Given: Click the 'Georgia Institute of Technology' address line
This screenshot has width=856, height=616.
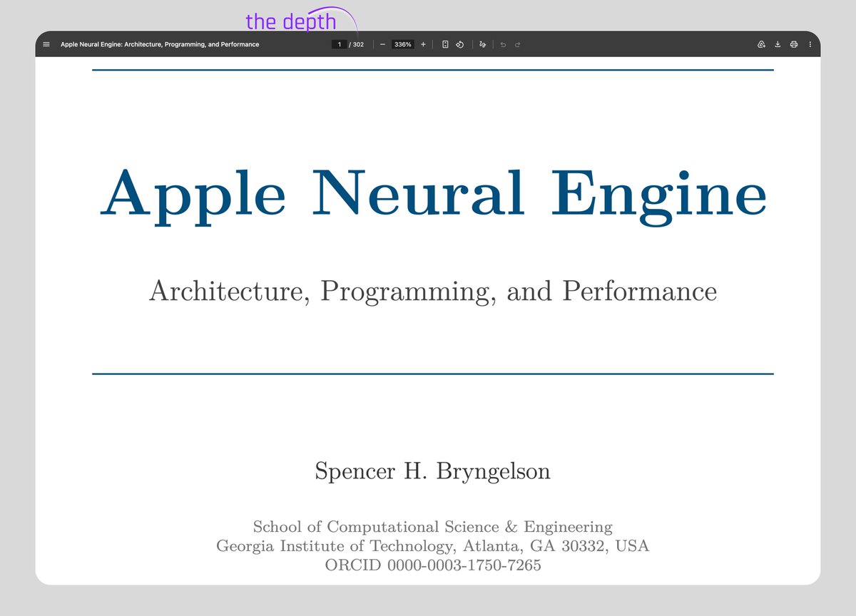Looking at the screenshot, I should click(x=433, y=546).
